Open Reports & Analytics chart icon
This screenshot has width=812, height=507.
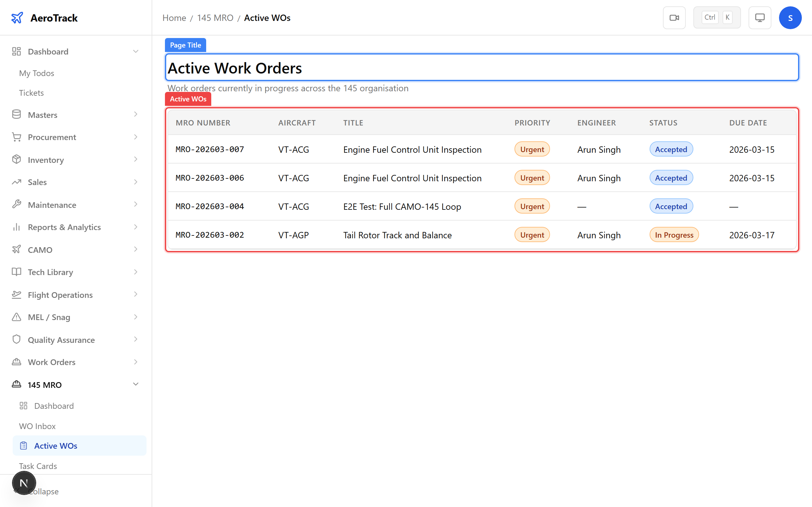click(x=16, y=227)
